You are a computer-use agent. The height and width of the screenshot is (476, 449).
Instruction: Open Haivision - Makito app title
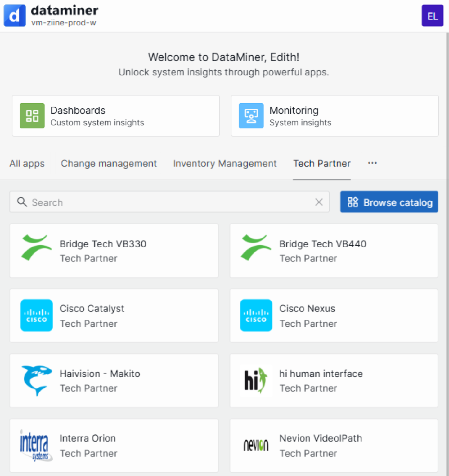[x=100, y=374]
